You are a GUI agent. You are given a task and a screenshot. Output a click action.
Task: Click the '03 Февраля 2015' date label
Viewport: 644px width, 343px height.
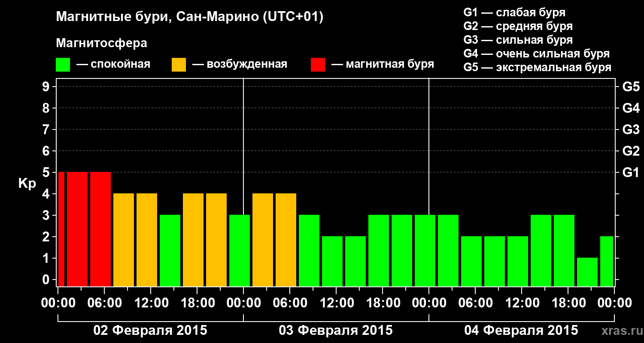click(336, 331)
